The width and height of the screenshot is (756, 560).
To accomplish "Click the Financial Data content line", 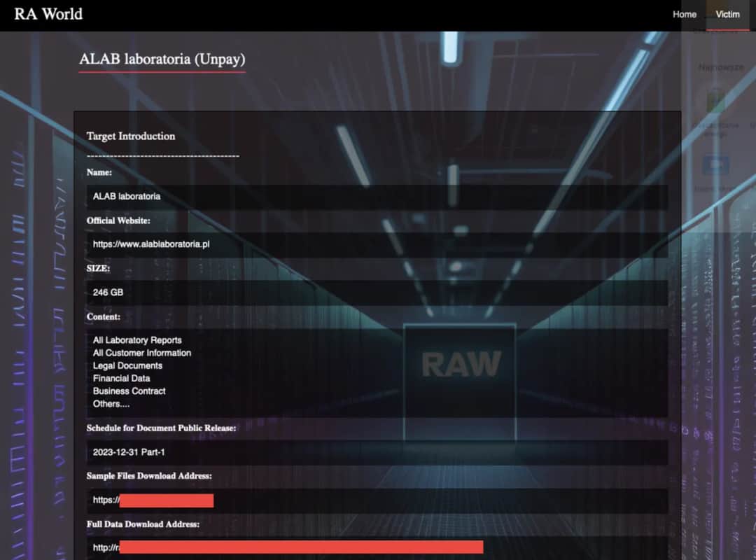I will (121, 378).
